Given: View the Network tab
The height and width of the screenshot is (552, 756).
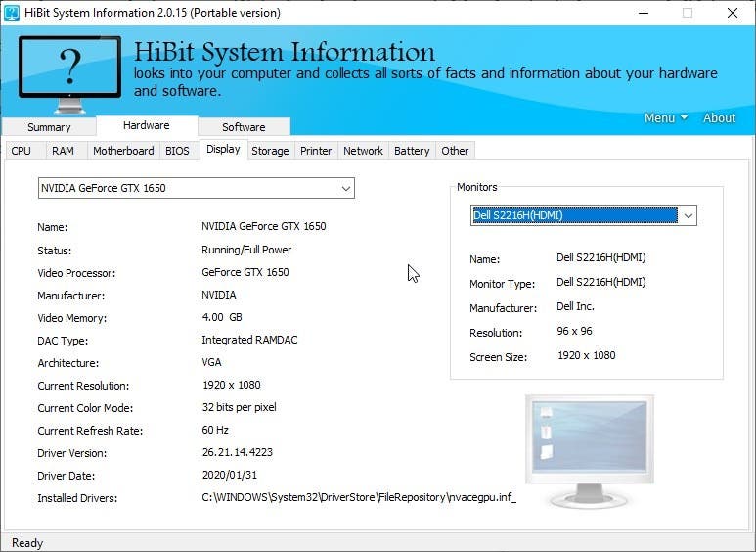Looking at the screenshot, I should pyautogui.click(x=363, y=151).
